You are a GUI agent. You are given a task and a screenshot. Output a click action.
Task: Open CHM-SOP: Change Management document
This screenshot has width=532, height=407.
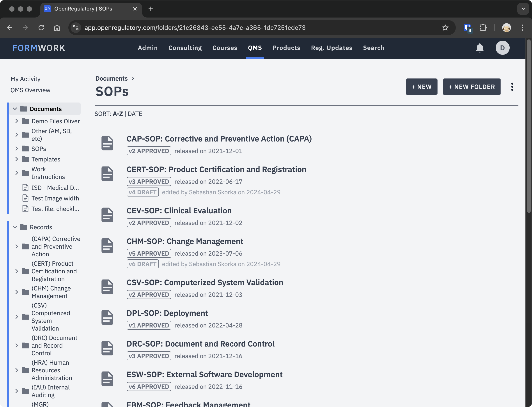pyautogui.click(x=185, y=241)
